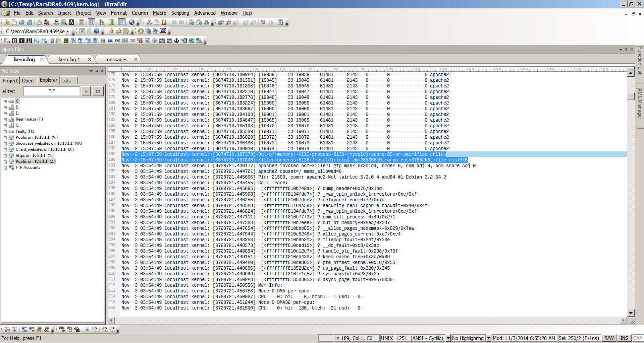This screenshot has width=644, height=343.
Task: Select the Project tab in File View
Action: click(10, 80)
